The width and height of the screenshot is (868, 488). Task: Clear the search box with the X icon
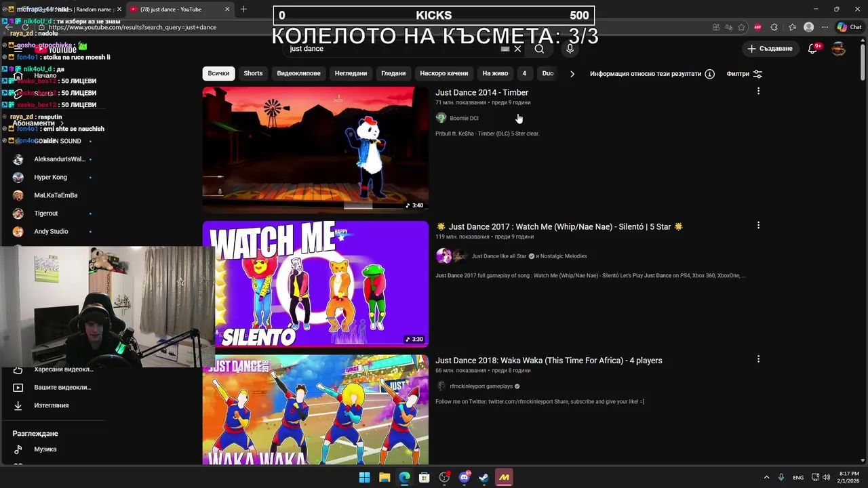pyautogui.click(x=517, y=49)
